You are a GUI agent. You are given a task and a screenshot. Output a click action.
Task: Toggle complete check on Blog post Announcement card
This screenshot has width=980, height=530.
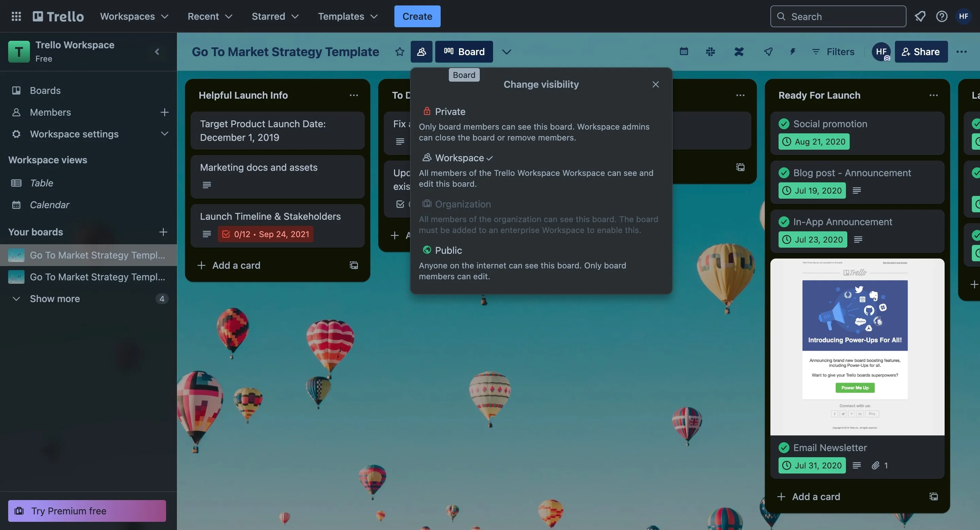[784, 173]
